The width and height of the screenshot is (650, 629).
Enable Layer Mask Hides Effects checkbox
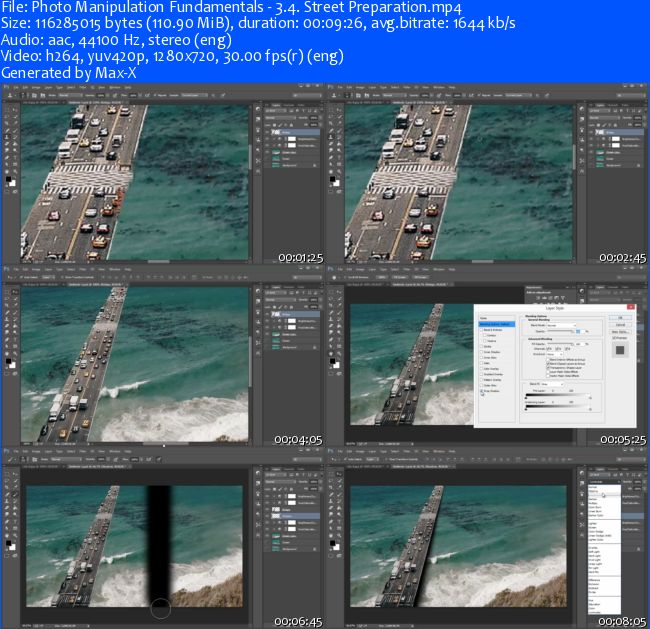(548, 372)
